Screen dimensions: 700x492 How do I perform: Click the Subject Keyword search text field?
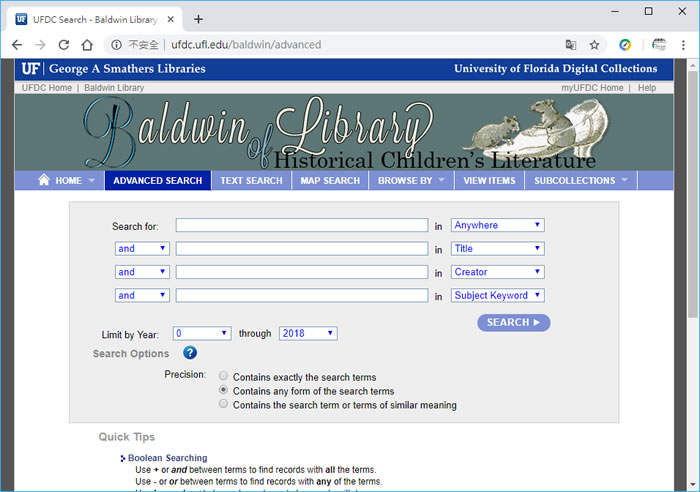302,295
